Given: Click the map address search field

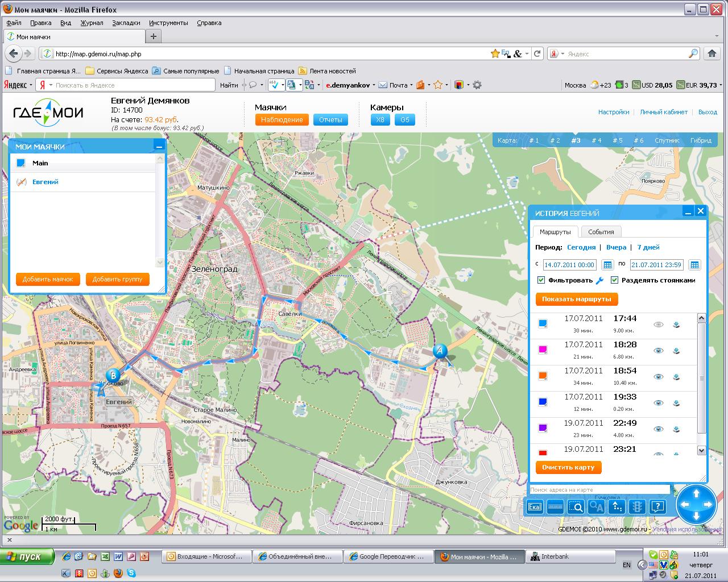Looking at the screenshot, I should click(x=599, y=489).
